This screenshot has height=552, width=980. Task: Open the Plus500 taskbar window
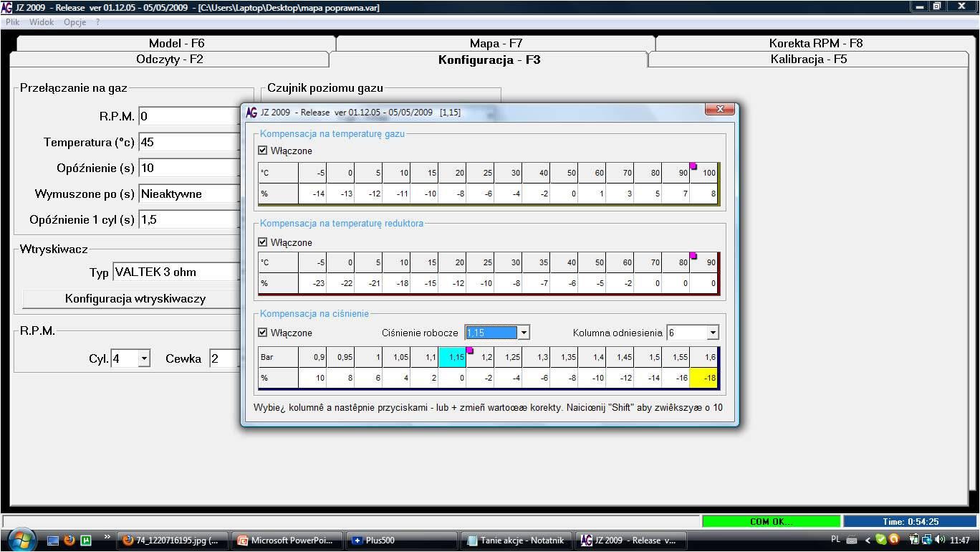[x=401, y=541]
